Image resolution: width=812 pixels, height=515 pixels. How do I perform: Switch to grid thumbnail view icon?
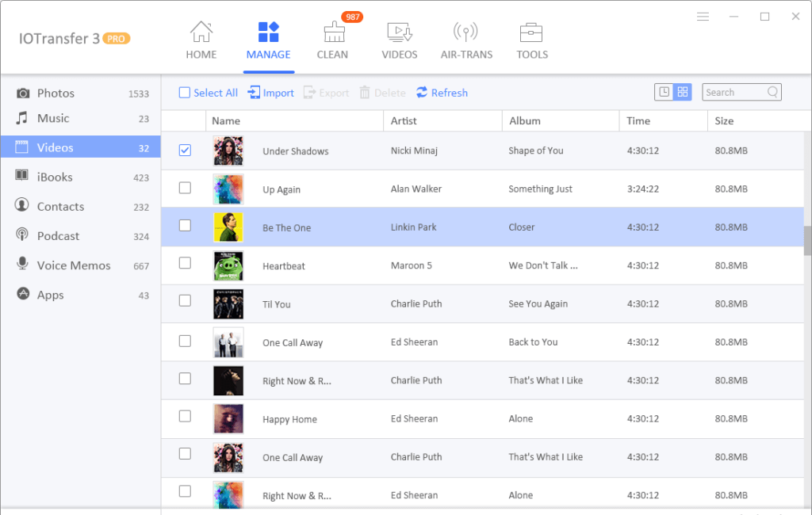682,93
